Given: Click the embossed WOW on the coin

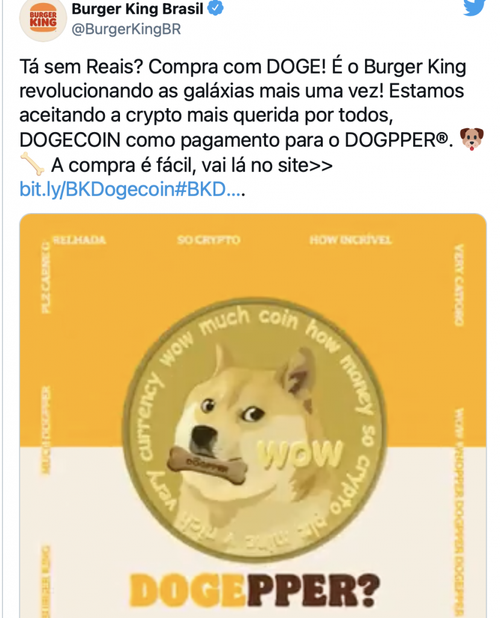Looking at the screenshot, I should [x=299, y=455].
